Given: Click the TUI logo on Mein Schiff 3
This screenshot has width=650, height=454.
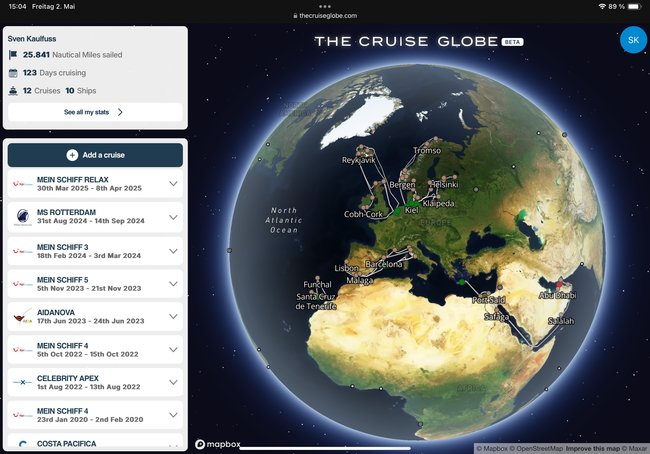Looking at the screenshot, I should (22, 251).
